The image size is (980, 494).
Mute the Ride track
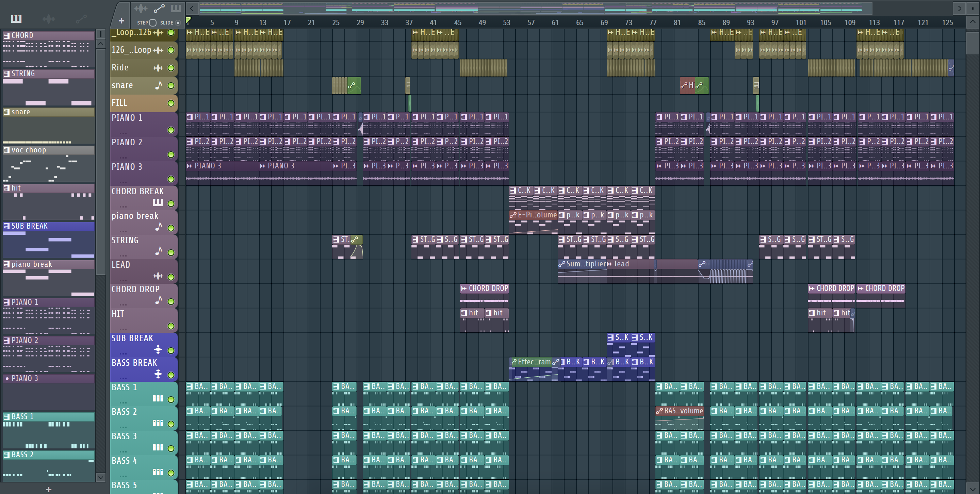[x=171, y=68]
